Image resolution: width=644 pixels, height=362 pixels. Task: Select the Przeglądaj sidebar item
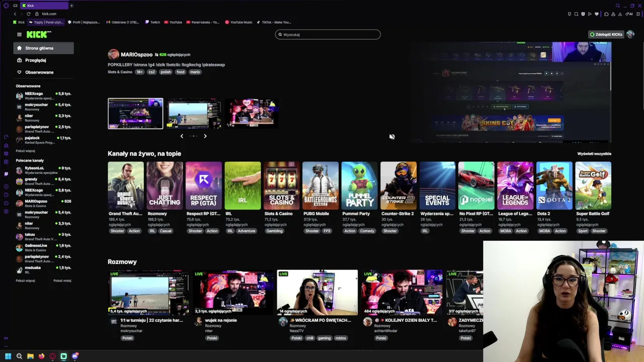[x=43, y=60]
